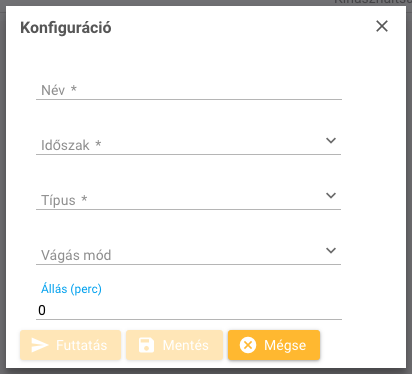Expand the Időszak dropdown chevron

(x=331, y=140)
